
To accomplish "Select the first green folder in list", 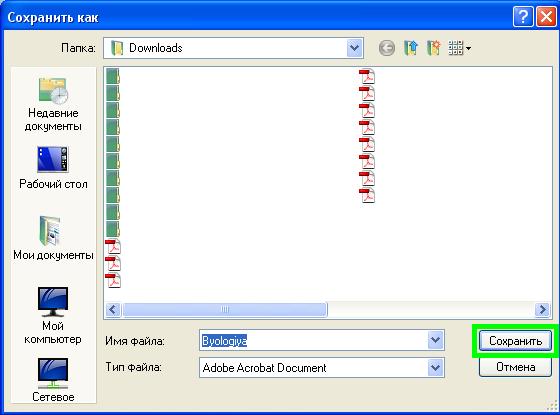I will [x=113, y=76].
